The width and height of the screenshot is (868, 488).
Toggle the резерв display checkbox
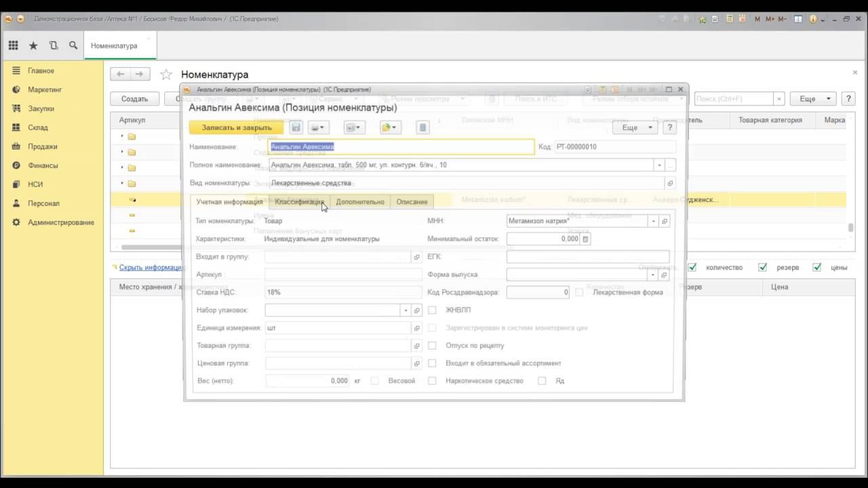[x=764, y=267]
